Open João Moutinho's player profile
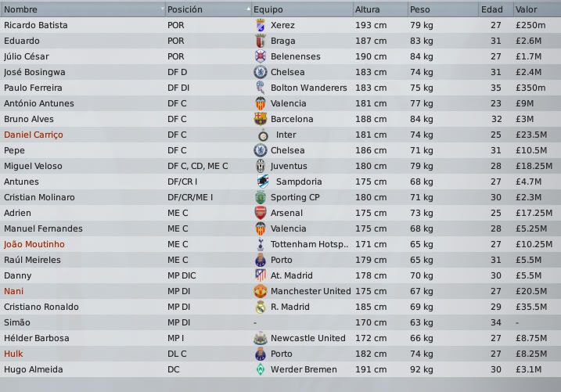This screenshot has width=561, height=392. [x=34, y=244]
